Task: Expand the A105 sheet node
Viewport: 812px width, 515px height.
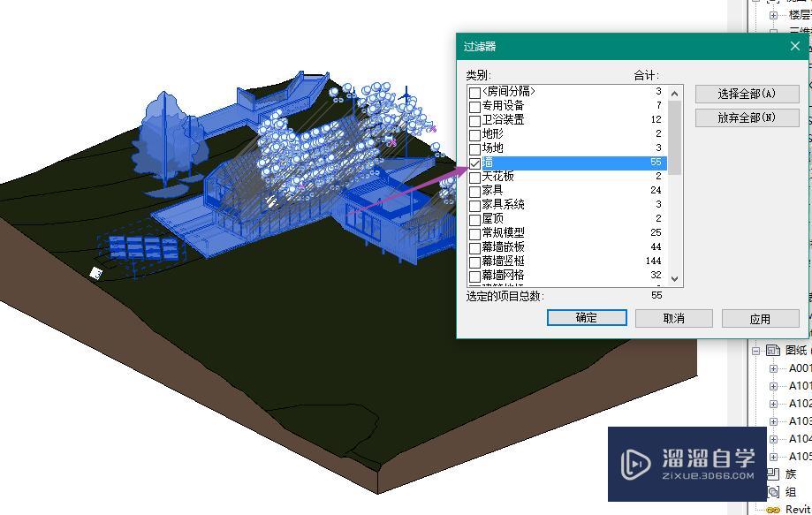Action: [x=773, y=457]
